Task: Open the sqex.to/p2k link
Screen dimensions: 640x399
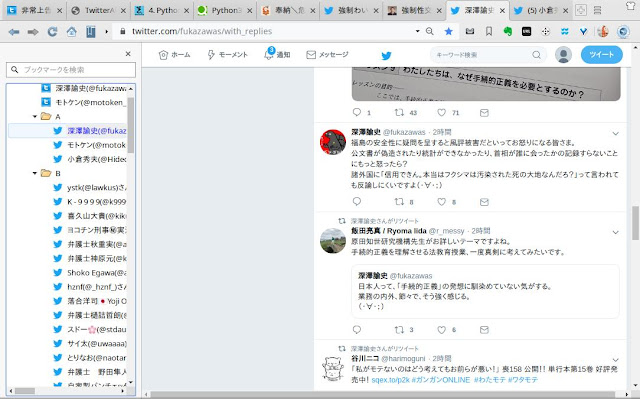Action: click(390, 380)
